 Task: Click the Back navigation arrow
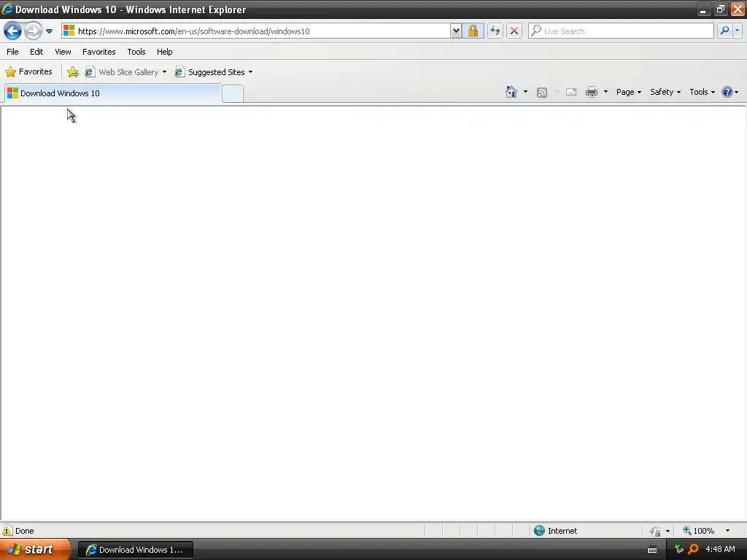tap(12, 31)
